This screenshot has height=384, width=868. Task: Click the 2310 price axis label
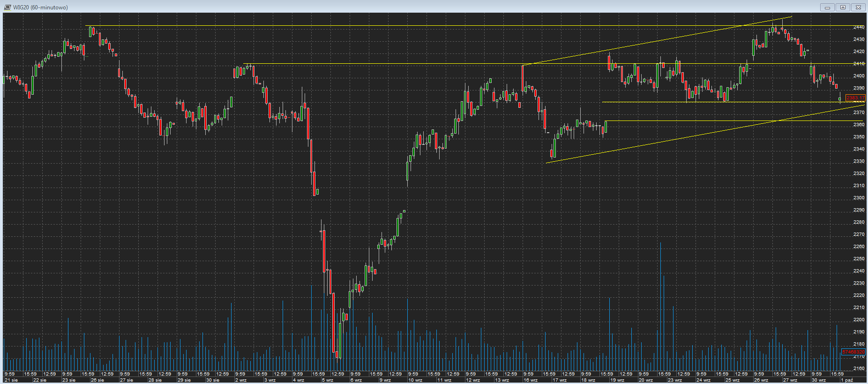[859, 186]
